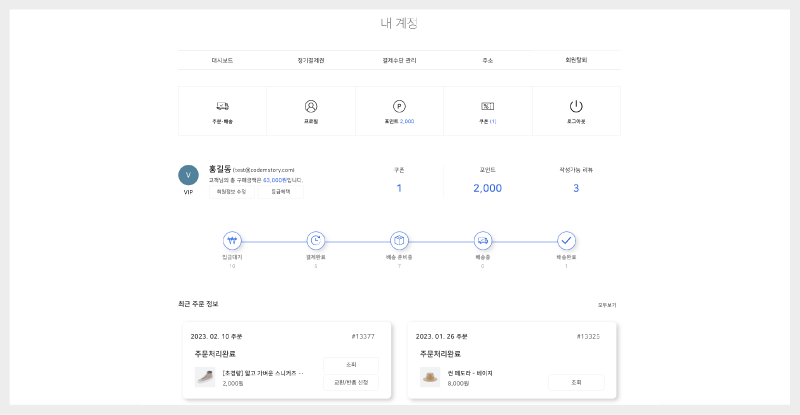
Task: Select the 결제완료 clock status icon
Action: tap(316, 241)
